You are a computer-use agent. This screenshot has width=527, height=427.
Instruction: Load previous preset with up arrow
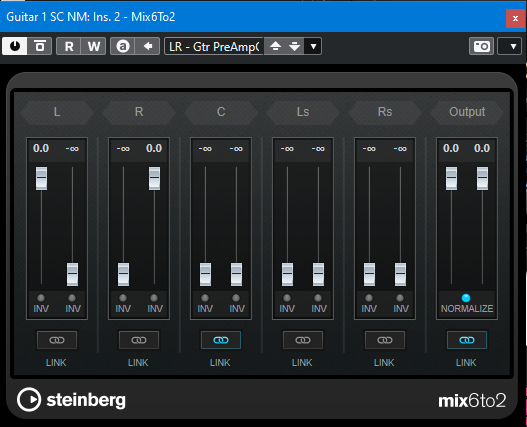(275, 46)
